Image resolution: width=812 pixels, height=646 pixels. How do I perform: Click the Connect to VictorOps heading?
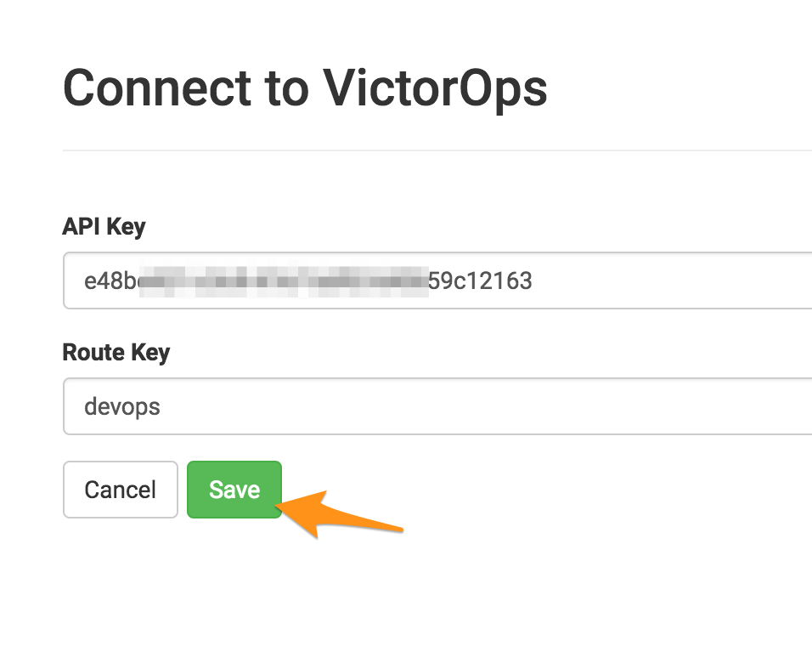306,86
